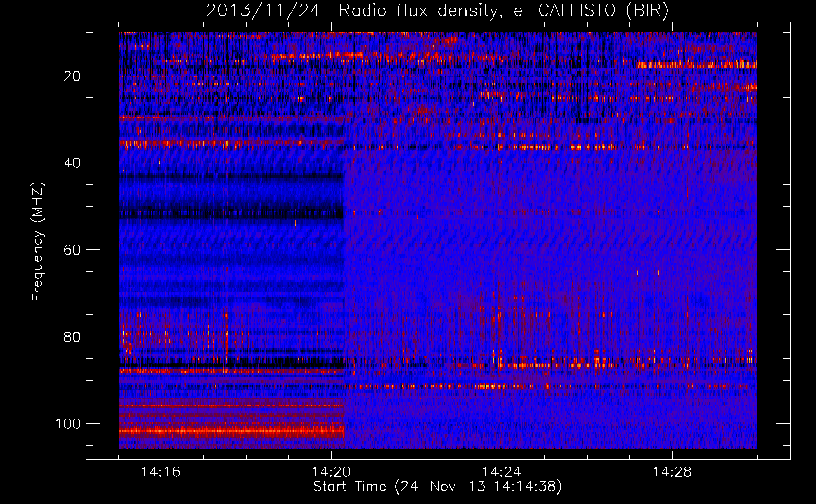
Task: Click the 'Frequency (MHZ)' axis label
Action: [38, 241]
